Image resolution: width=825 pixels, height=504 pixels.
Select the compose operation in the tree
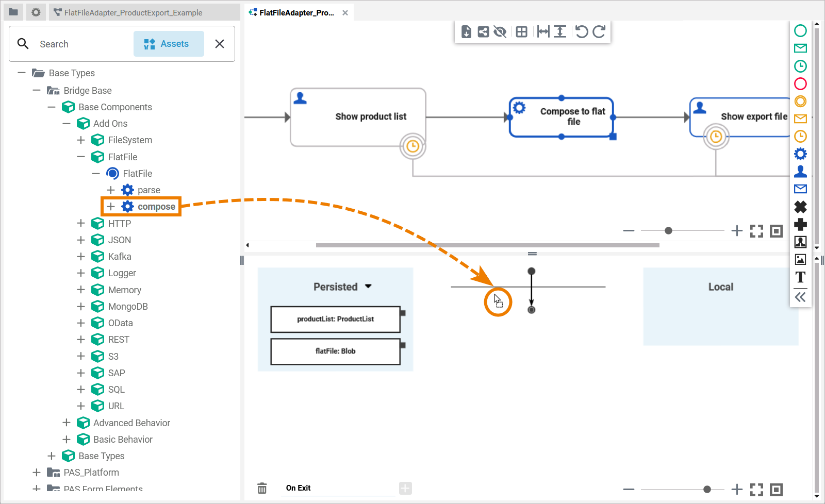[x=156, y=207]
